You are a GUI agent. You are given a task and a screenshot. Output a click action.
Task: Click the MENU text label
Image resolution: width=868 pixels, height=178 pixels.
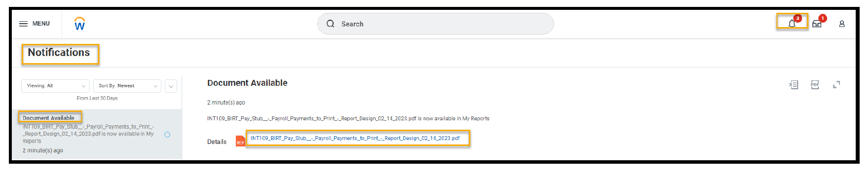coord(41,24)
